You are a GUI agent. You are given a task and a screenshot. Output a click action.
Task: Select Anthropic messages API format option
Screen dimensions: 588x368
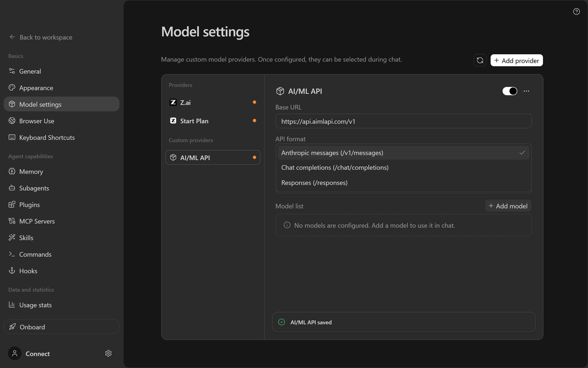tap(403, 153)
